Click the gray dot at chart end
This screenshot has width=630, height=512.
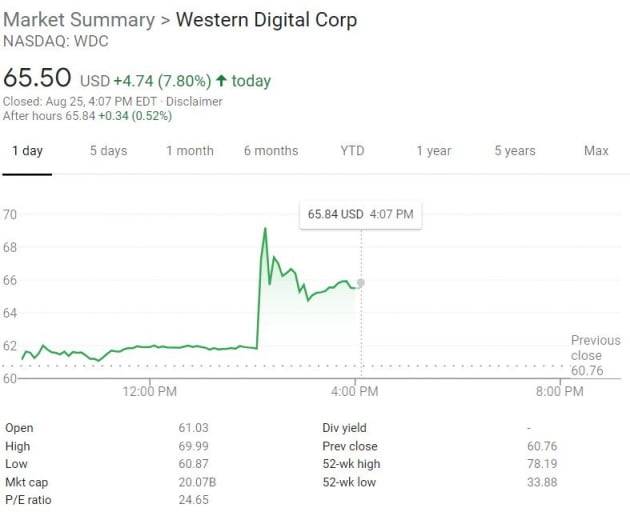tap(361, 283)
